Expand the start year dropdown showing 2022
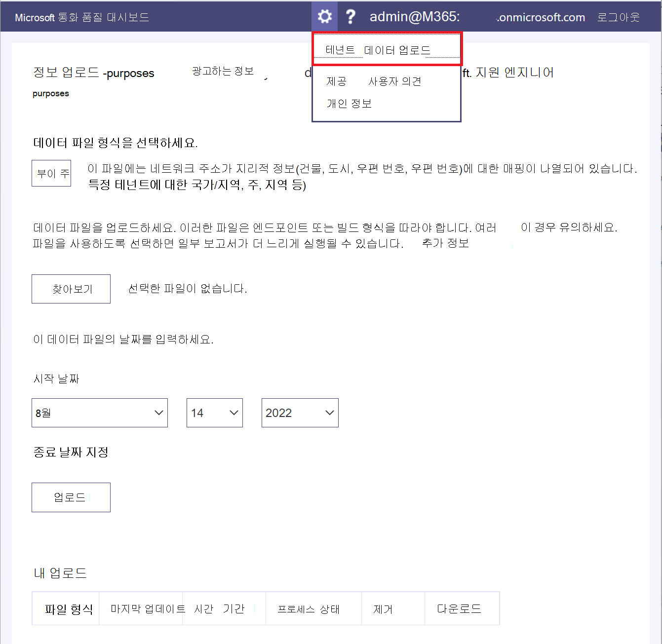This screenshot has height=644, width=662. 300,413
